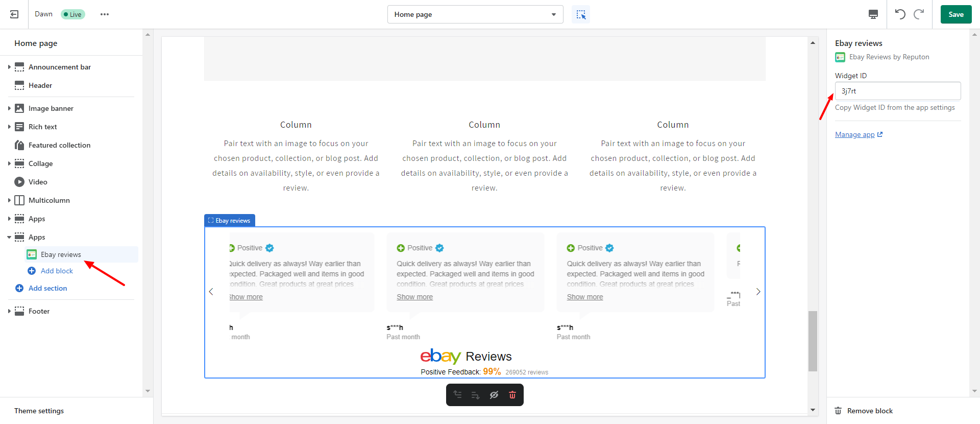This screenshot has width=980, height=424.
Task: Open the Manage app link
Action: tap(859, 135)
